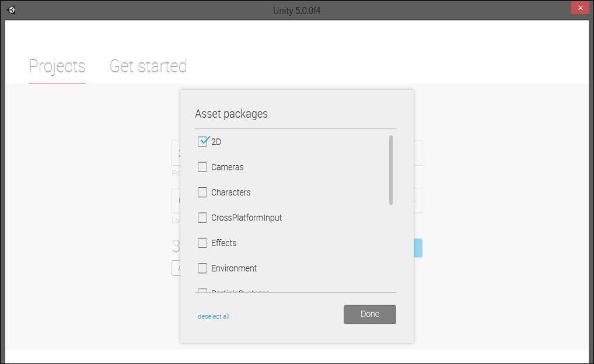Open the Get started tab
Screen dimensions: 594x364
[x=148, y=66]
